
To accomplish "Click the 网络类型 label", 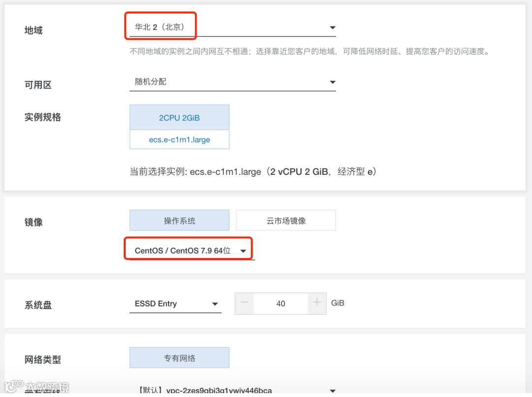I will coord(43,360).
